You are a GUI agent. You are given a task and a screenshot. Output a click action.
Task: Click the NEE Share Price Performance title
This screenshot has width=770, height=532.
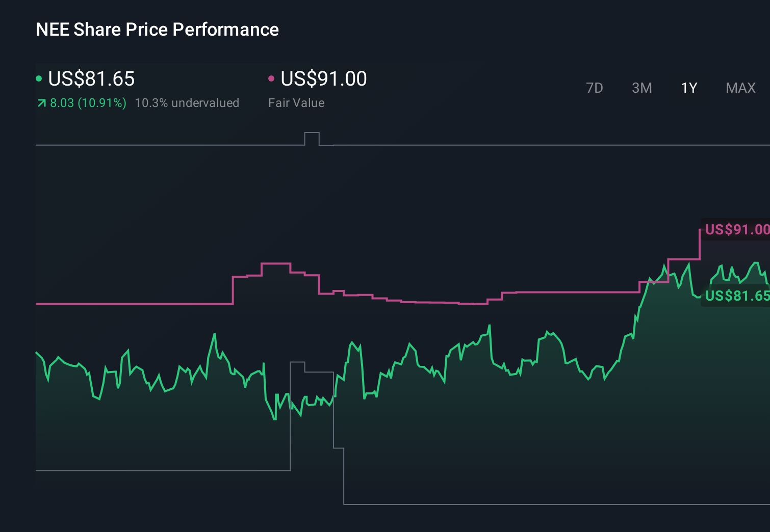coord(157,30)
